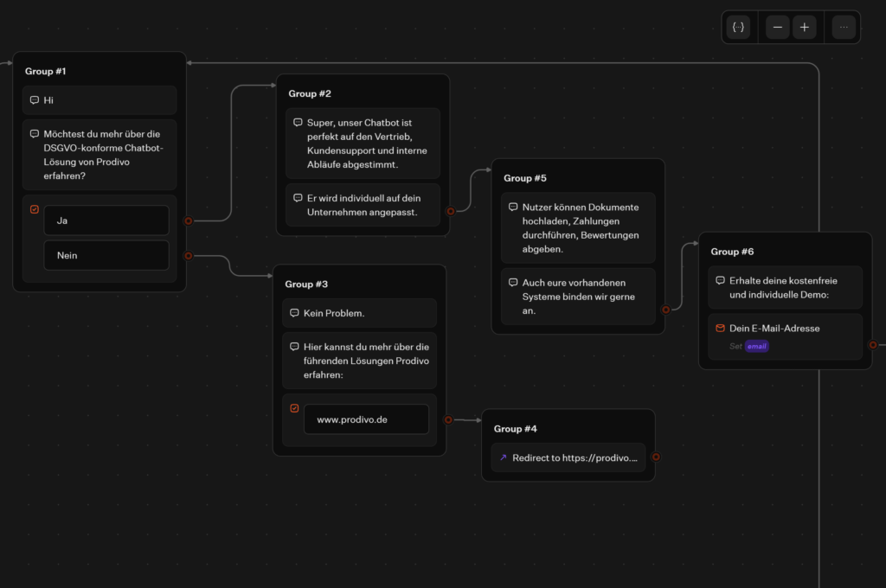886x588 pixels.
Task: Click the email envelope icon in Group #6
Action: tap(720, 329)
